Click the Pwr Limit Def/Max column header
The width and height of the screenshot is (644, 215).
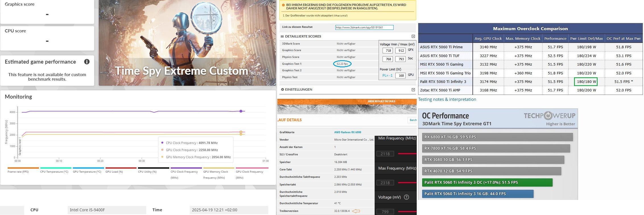[586, 38]
